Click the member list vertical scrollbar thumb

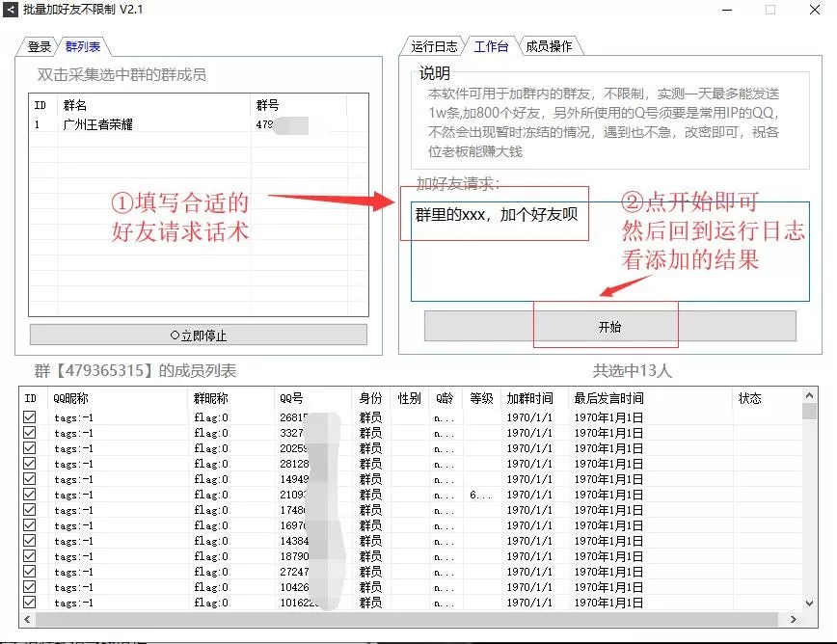(x=809, y=412)
